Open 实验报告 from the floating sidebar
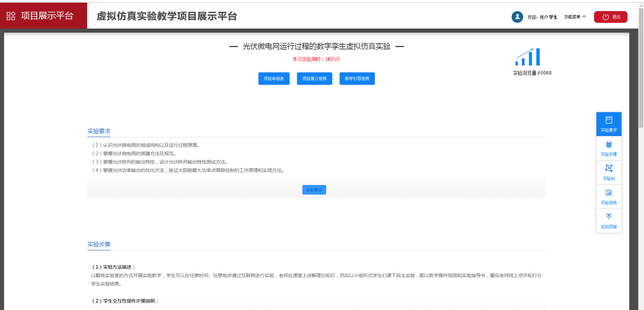644x310 pixels. click(608, 193)
